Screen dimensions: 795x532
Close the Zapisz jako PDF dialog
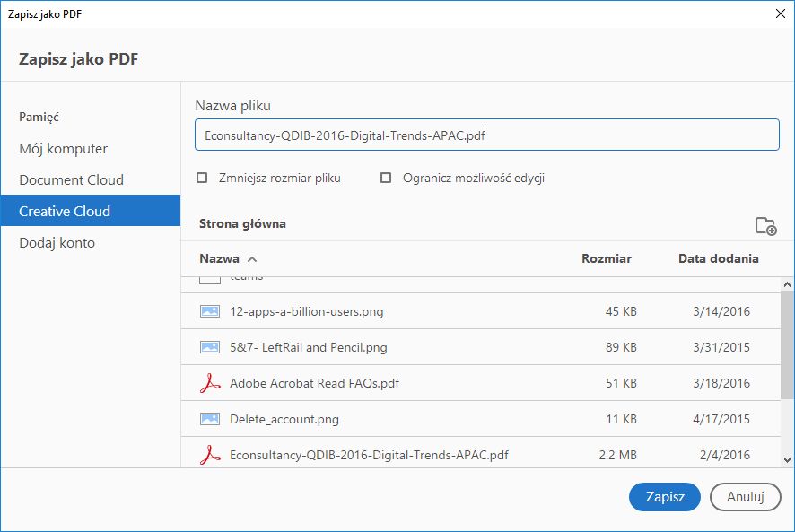click(778, 13)
